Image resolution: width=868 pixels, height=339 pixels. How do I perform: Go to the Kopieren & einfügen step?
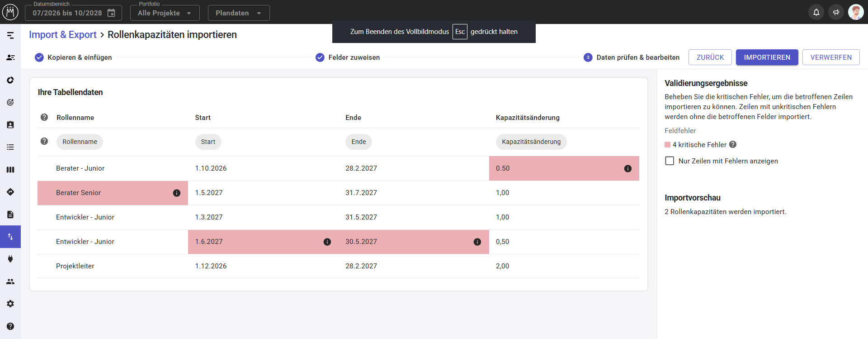coord(73,57)
